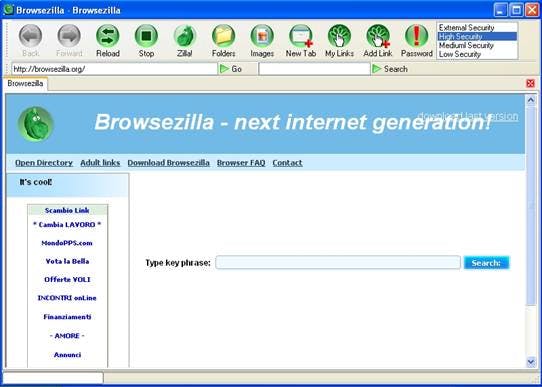The image size is (542, 387).
Task: Click the Type key phrase input box
Action: tap(338, 263)
